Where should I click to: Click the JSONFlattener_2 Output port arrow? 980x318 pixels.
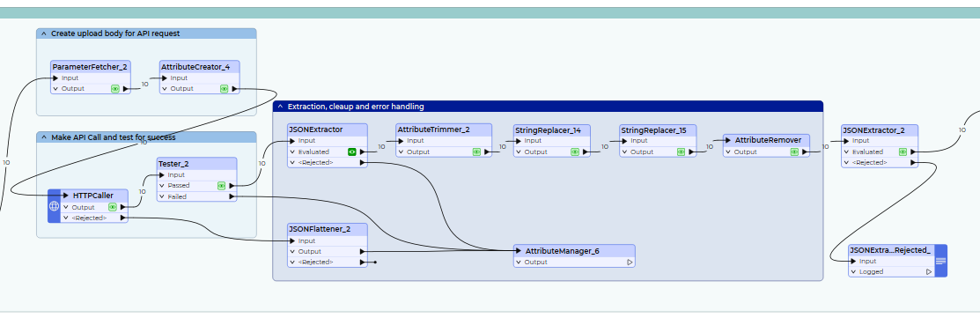[x=363, y=252]
